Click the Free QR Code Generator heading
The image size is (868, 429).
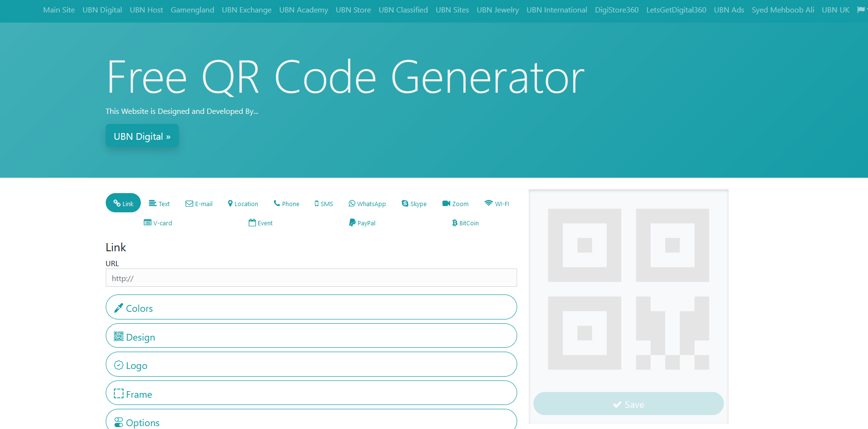345,76
